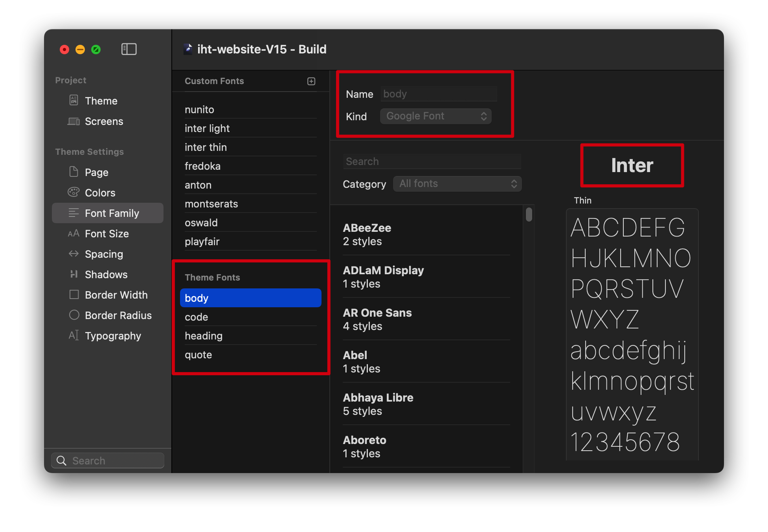The height and width of the screenshot is (532, 768).
Task: Click the sidebar bottom Search field
Action: pyautogui.click(x=108, y=460)
